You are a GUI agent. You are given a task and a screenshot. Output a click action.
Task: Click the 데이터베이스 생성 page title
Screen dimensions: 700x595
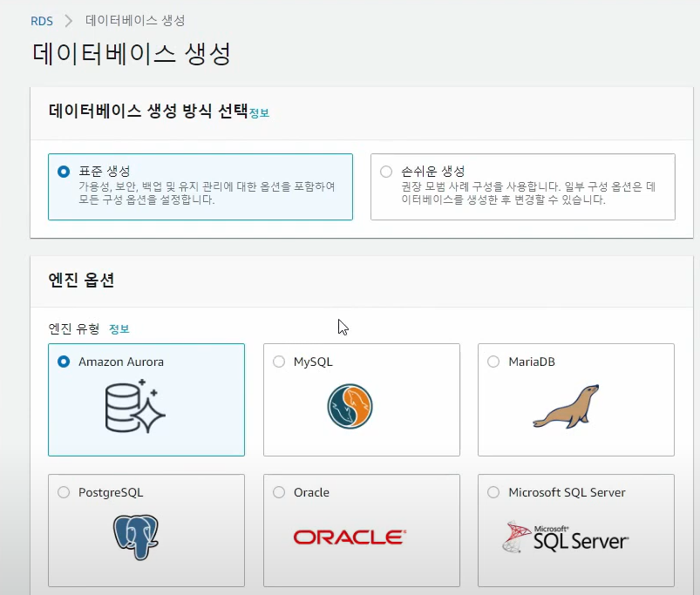click(132, 53)
